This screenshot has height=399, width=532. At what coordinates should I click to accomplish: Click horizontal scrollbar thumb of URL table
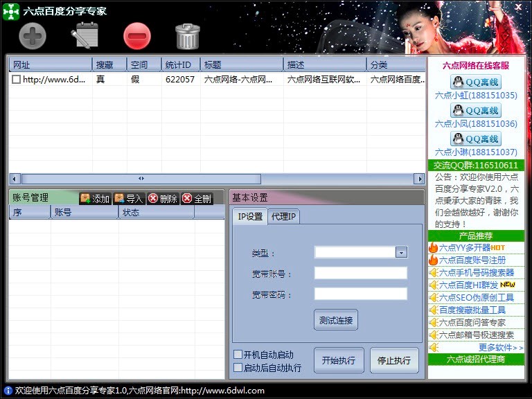141,179
